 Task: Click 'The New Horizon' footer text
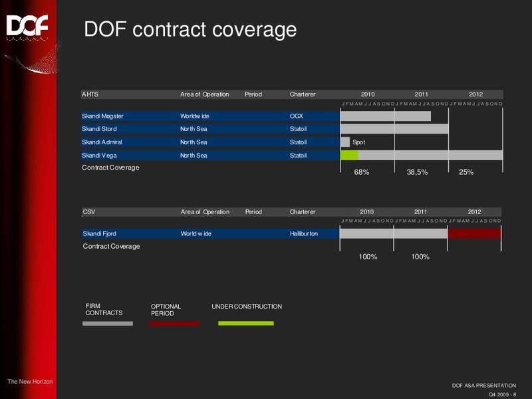coord(30,381)
